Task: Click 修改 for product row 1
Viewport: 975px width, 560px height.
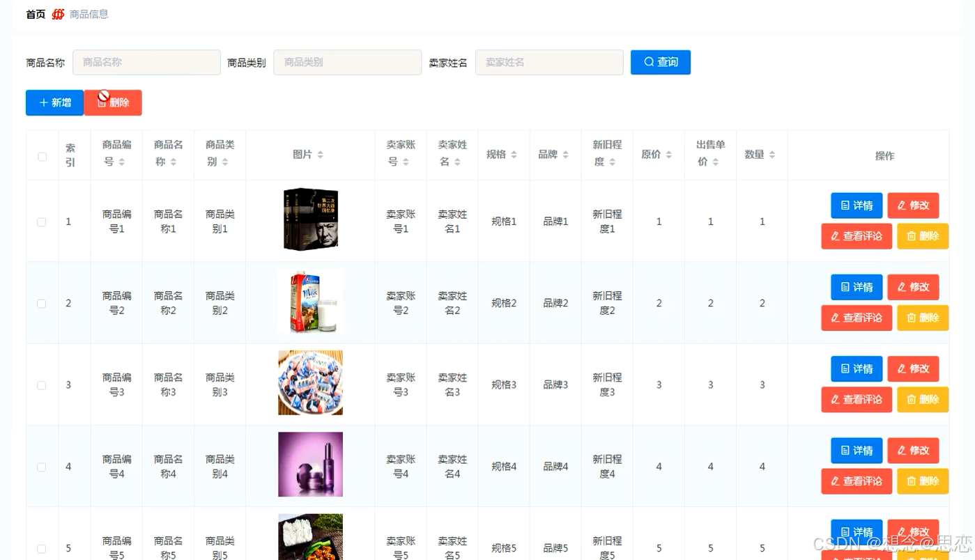Action: (x=913, y=205)
